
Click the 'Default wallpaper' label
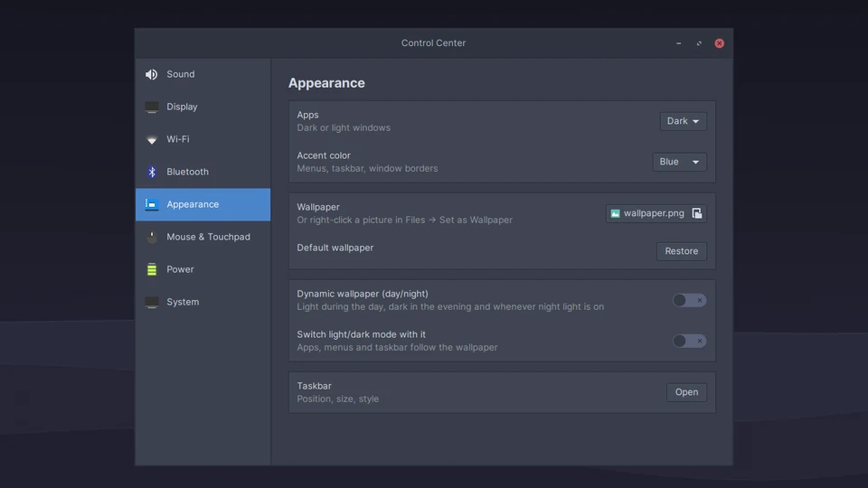point(335,248)
